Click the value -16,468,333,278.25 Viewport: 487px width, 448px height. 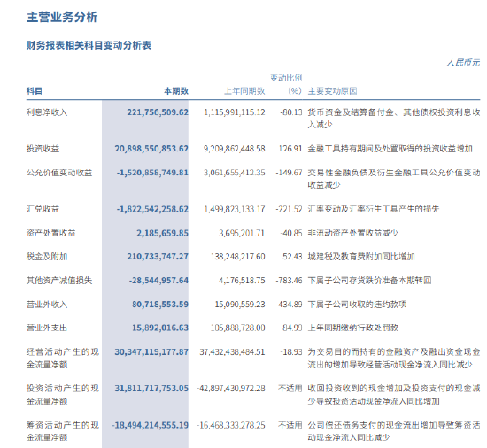pyautogui.click(x=231, y=425)
